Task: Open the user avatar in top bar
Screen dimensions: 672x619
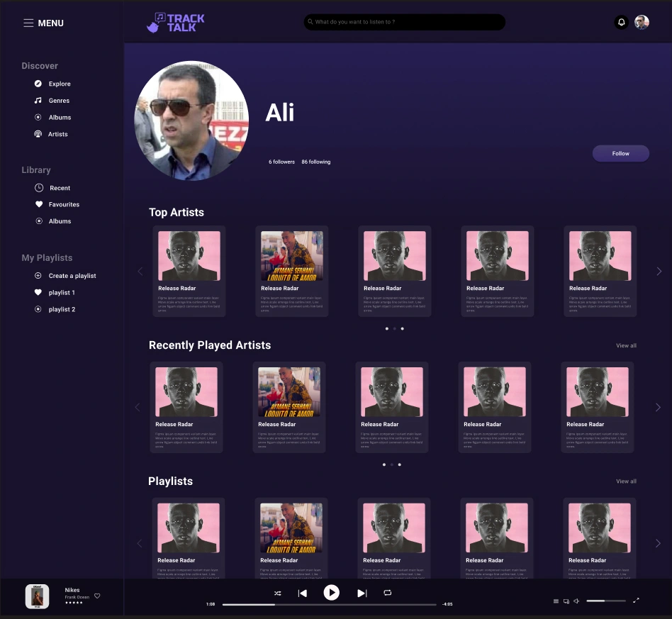Action: [642, 22]
